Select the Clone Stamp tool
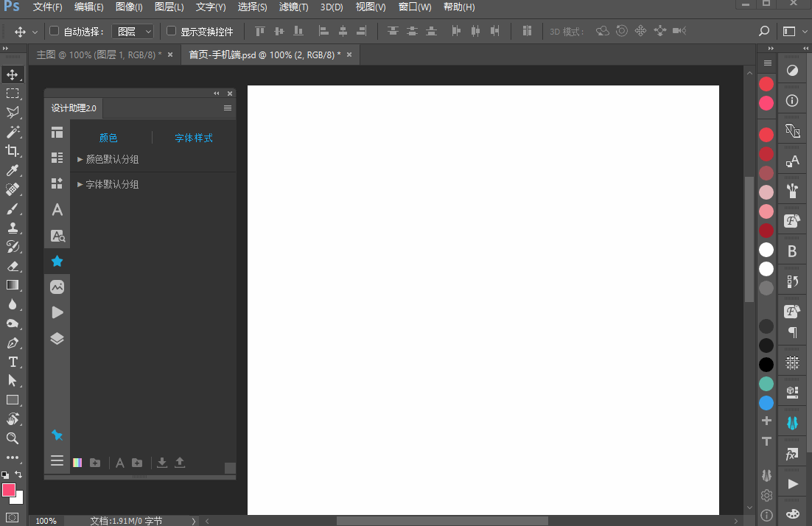This screenshot has width=812, height=526. pyautogui.click(x=13, y=228)
